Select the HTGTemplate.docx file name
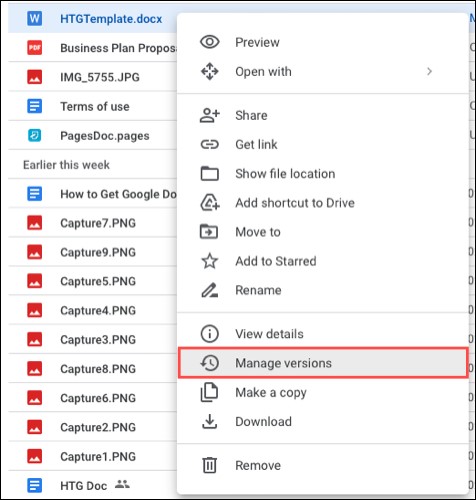The image size is (476, 500). click(111, 19)
